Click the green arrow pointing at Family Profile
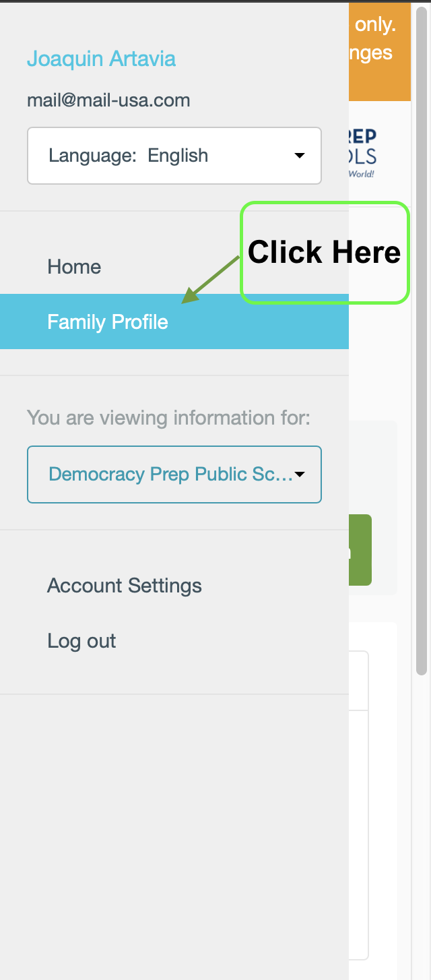431x980 pixels. tap(211, 279)
